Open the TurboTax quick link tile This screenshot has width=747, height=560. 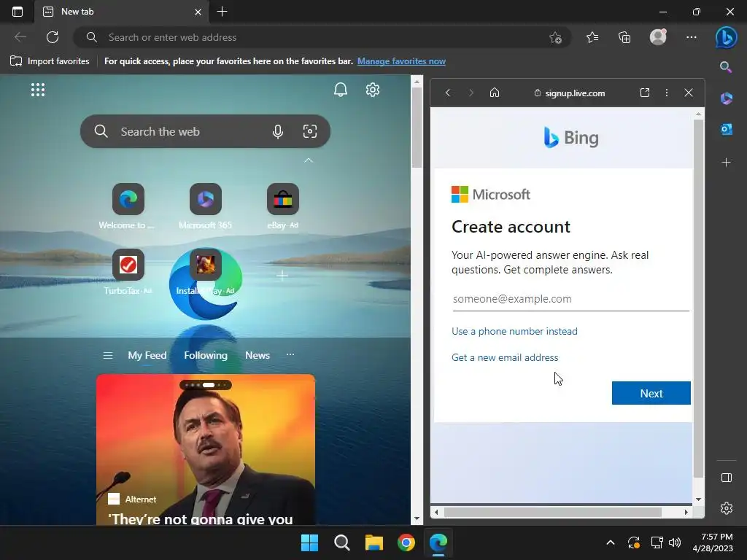[x=128, y=273]
